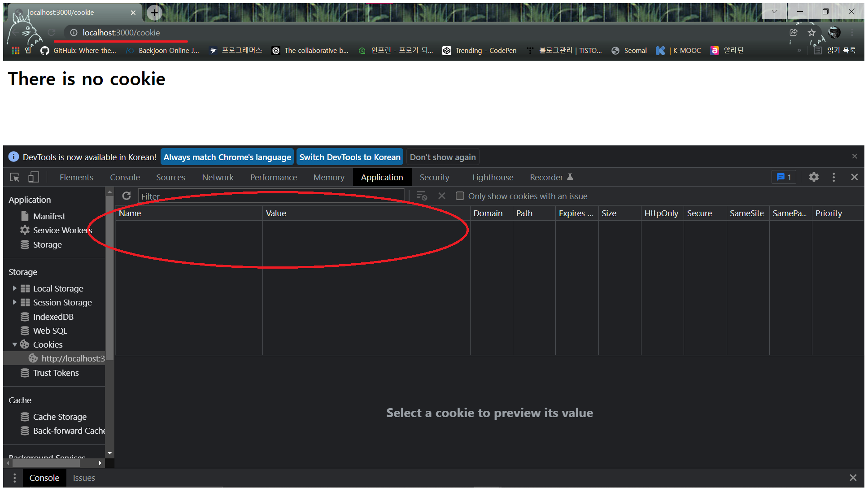Toggle device toolbar icon in DevTools
The width and height of the screenshot is (868, 492).
[x=34, y=178]
